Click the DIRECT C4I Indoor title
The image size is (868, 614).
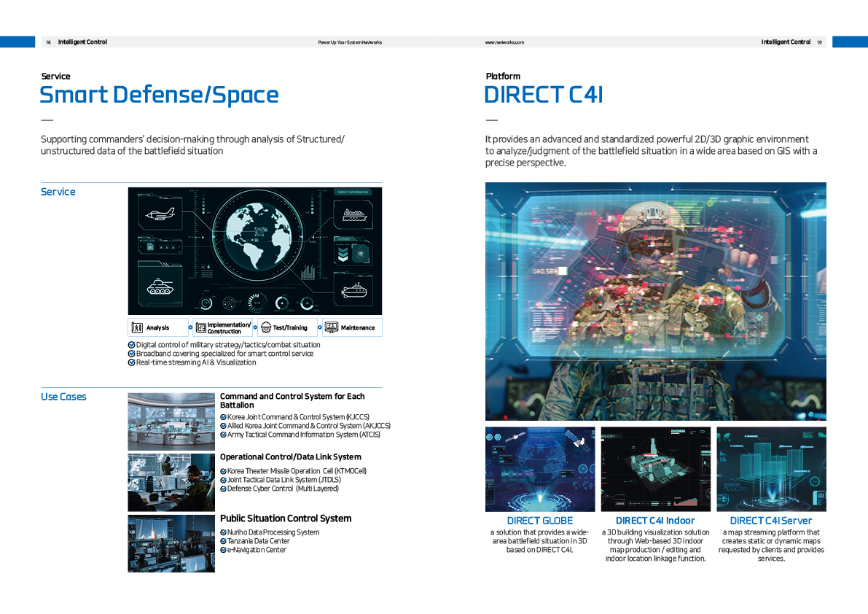tap(655, 521)
